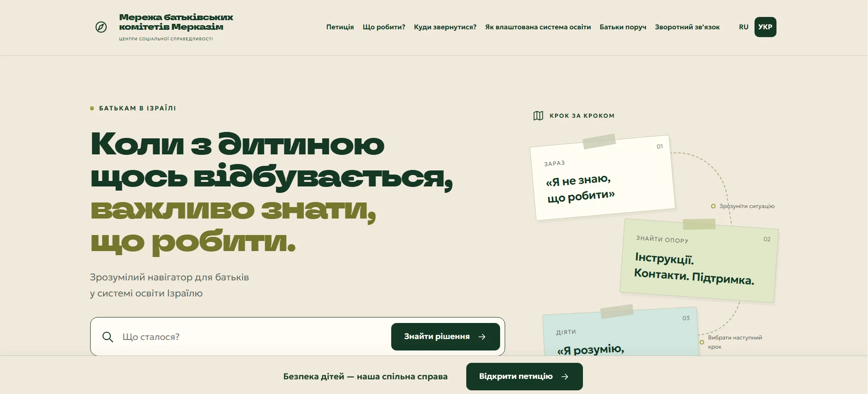The width and height of the screenshot is (868, 394).
Task: Navigate to «Батьки поруч» section
Action: (x=623, y=27)
